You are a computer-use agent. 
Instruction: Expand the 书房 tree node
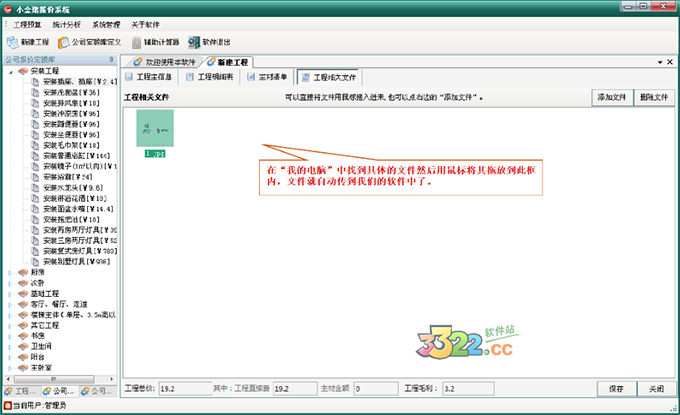[x=10, y=336]
